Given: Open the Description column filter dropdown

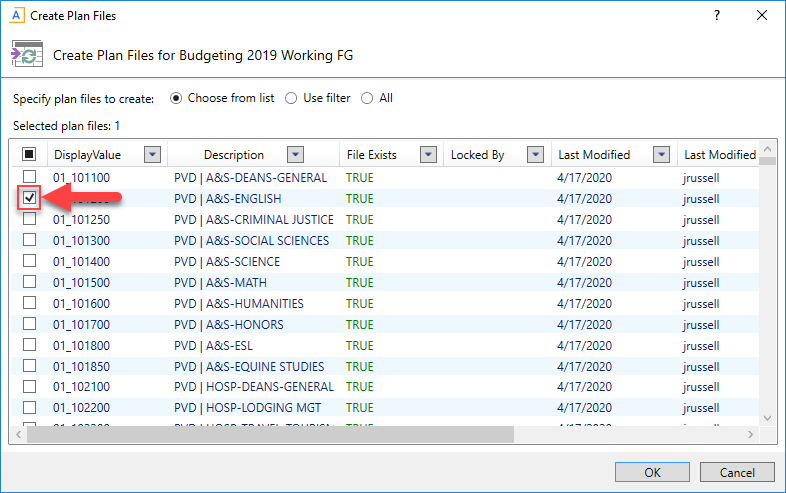Looking at the screenshot, I should click(x=295, y=155).
